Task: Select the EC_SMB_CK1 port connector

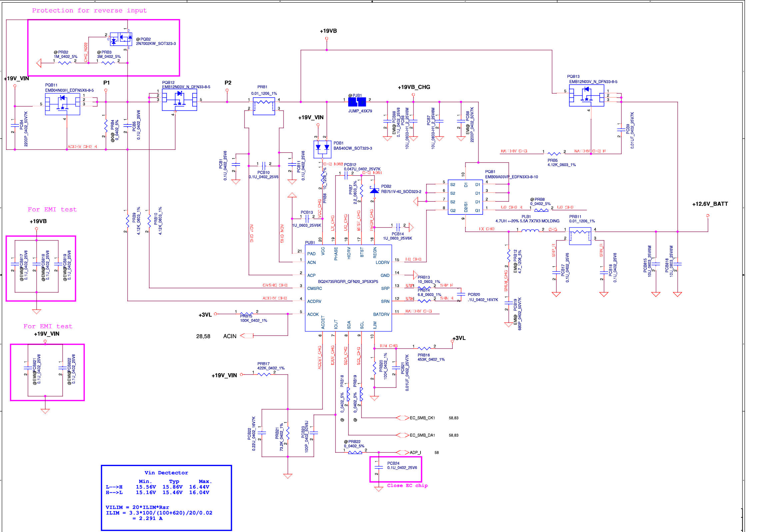Action: click(x=402, y=418)
